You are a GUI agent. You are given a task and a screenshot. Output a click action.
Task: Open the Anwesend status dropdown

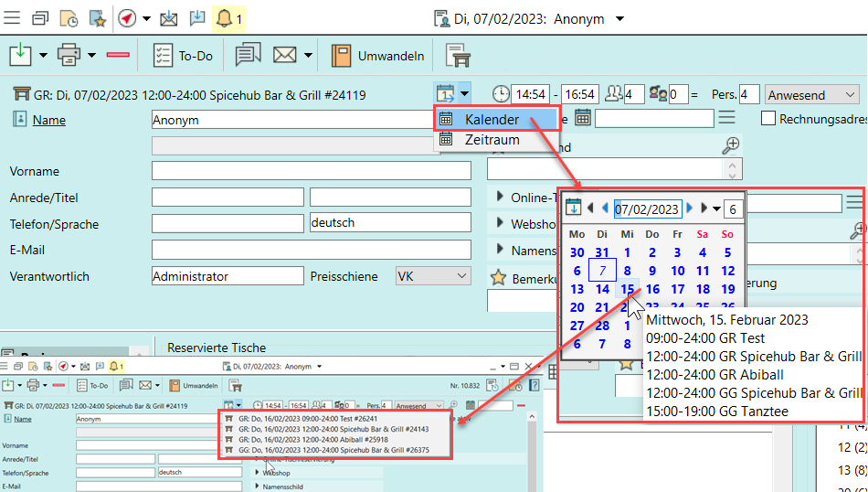[812, 94]
